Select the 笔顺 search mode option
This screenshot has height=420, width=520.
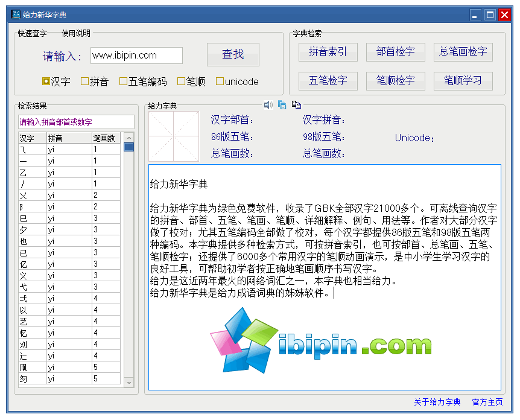191,81
